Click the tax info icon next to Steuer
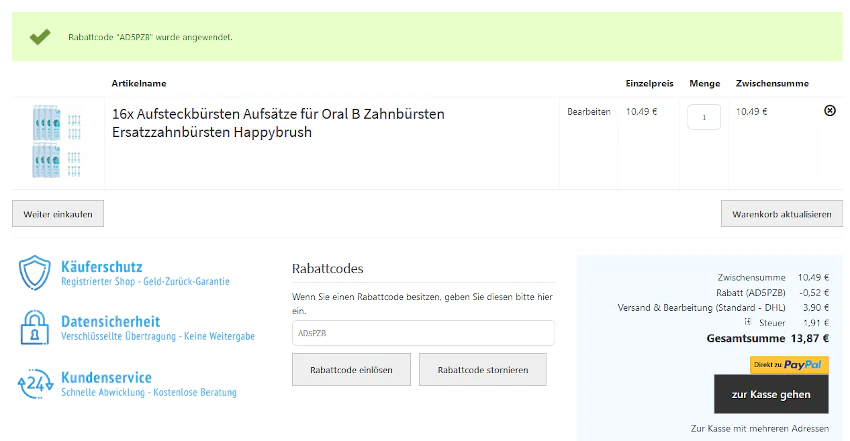The image size is (850, 441). (x=748, y=322)
